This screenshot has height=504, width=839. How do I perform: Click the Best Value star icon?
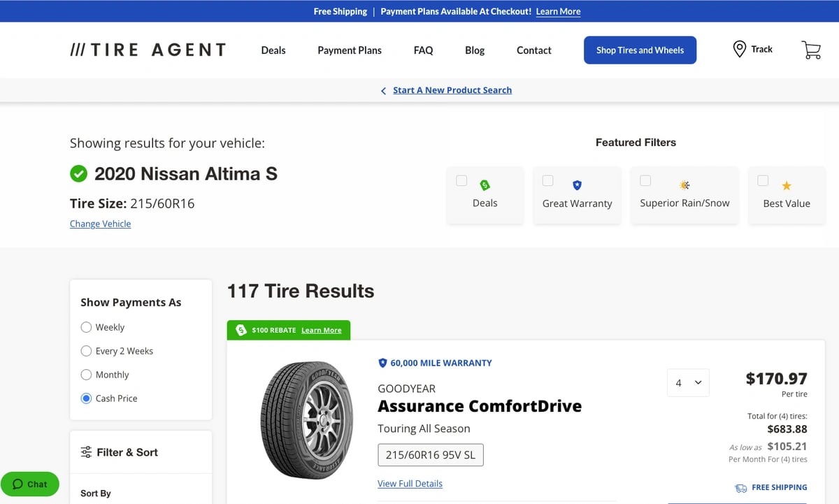click(787, 186)
